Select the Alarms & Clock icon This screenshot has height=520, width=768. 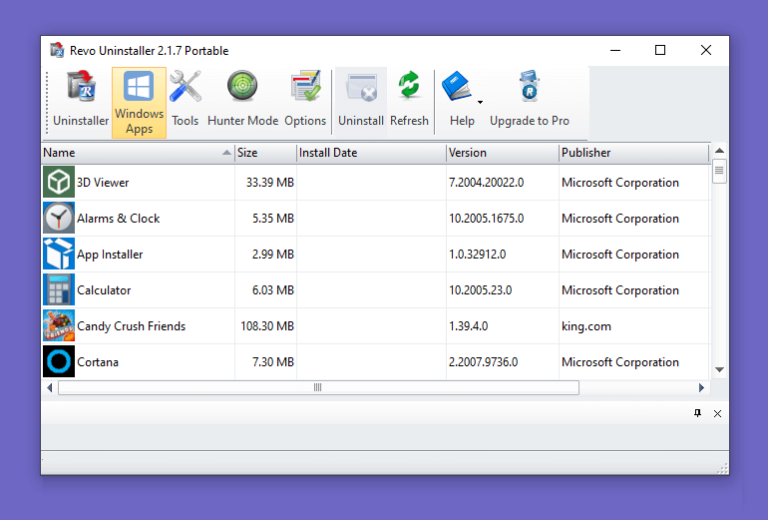point(59,218)
